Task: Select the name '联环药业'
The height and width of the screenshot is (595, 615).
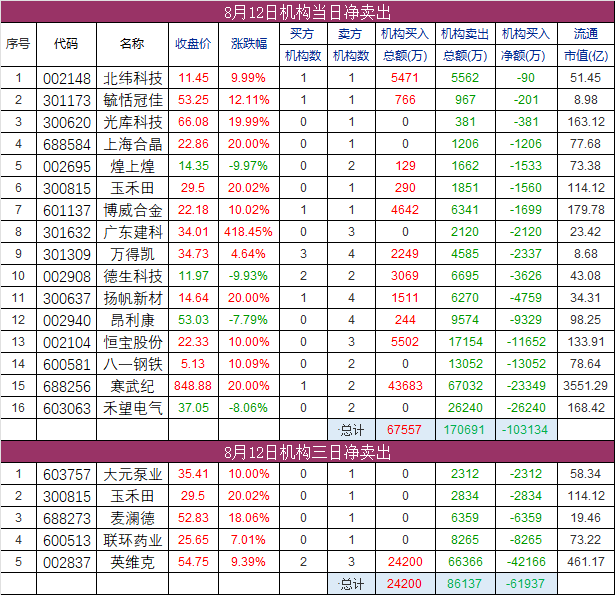Action: 133,540
